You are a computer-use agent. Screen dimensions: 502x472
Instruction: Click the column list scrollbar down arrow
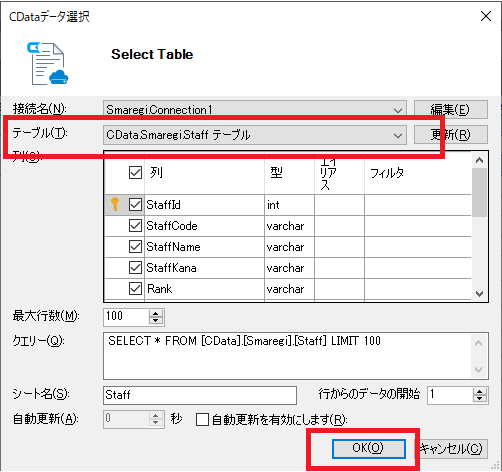pos(479,294)
